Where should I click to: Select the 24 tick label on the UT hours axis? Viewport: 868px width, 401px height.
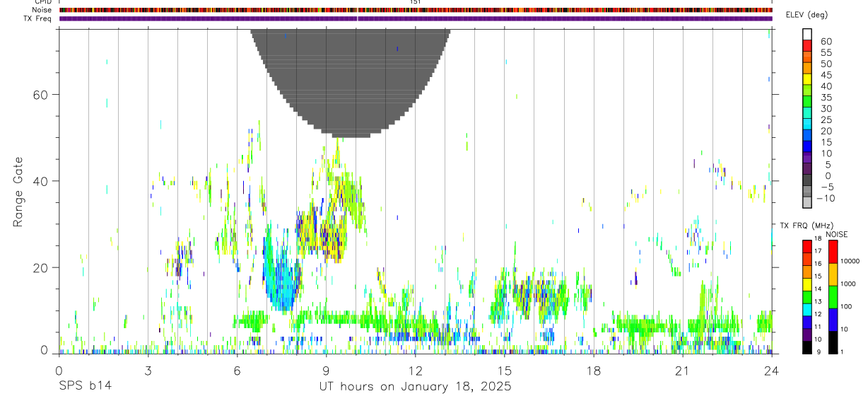click(772, 371)
